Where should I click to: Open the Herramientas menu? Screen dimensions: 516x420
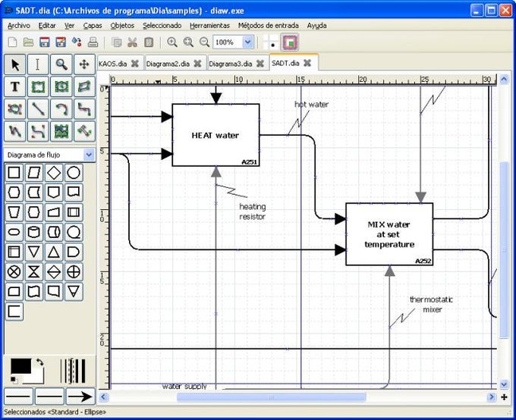pos(209,26)
